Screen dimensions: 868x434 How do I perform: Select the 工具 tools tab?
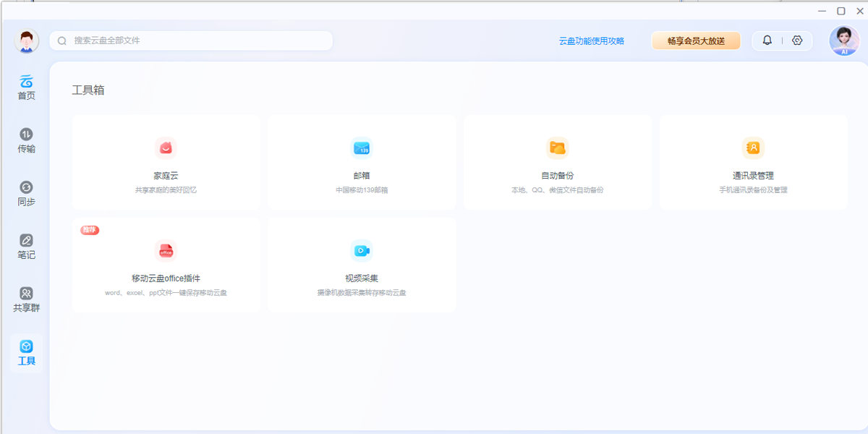[27, 353]
